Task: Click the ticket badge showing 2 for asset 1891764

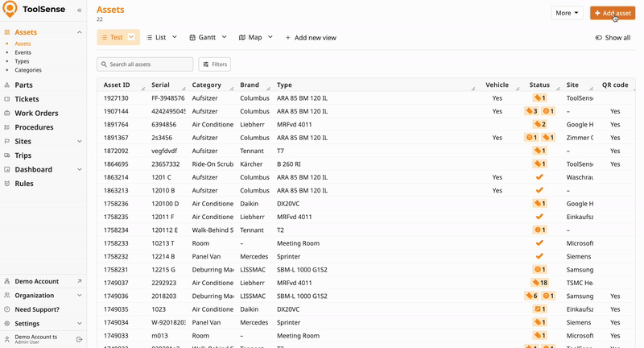Action: point(539,124)
